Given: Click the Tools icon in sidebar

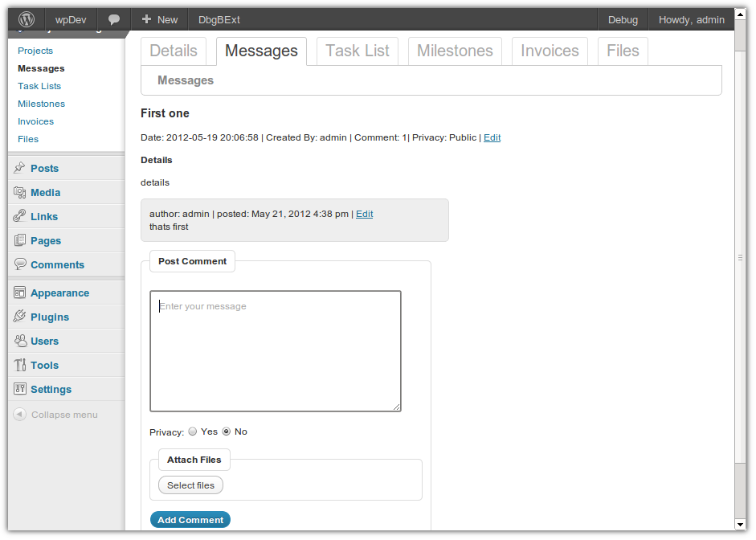Looking at the screenshot, I should (x=20, y=365).
